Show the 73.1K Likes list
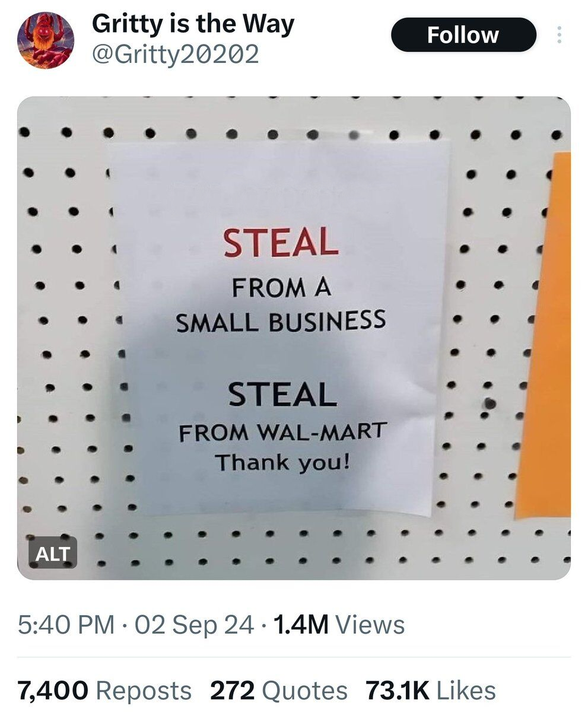 coord(431,690)
